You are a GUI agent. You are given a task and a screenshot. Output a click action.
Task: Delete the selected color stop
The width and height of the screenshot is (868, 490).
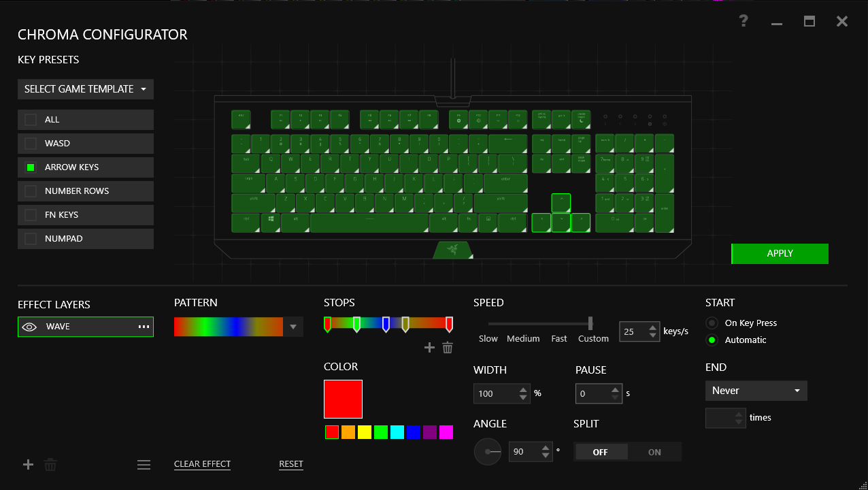448,348
